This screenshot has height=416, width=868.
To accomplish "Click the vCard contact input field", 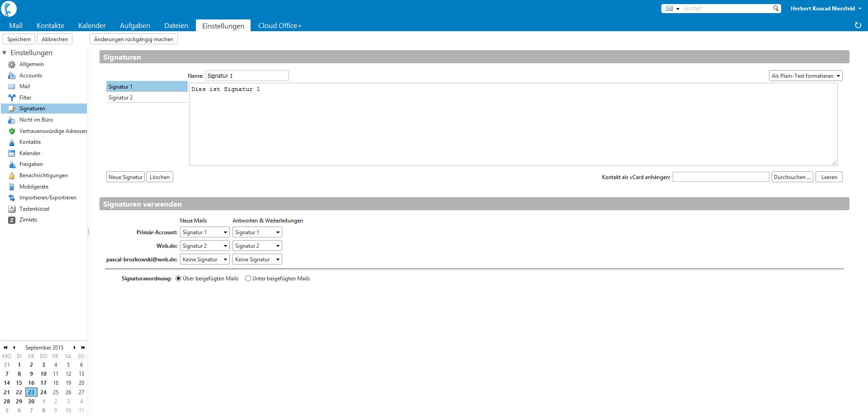I will click(721, 177).
